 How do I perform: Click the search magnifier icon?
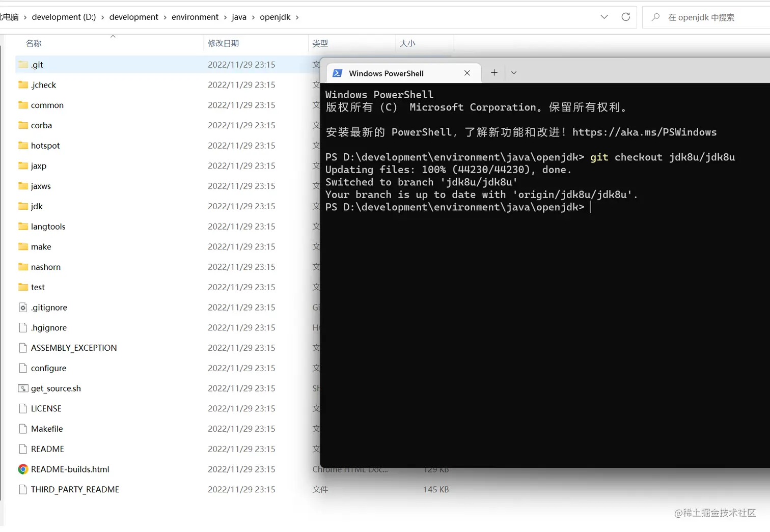click(x=655, y=17)
